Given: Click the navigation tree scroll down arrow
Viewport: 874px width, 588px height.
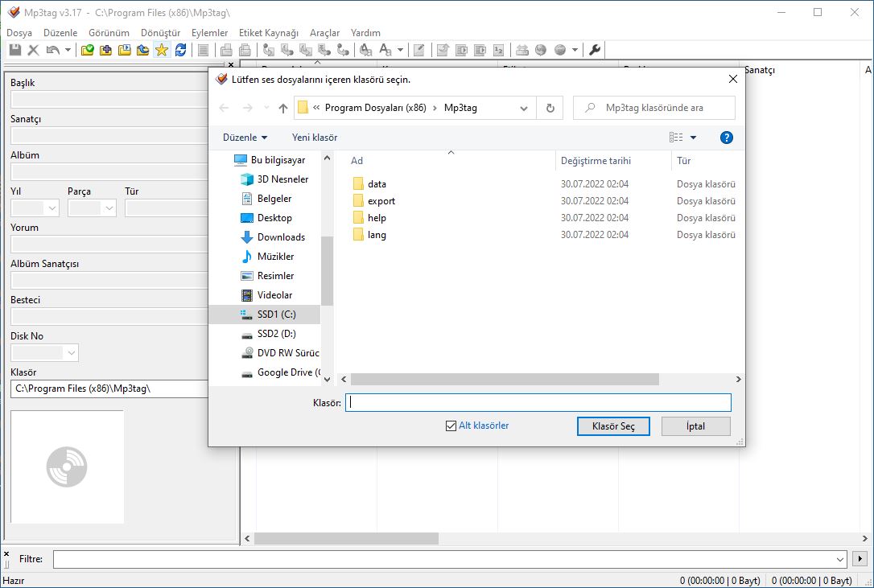Looking at the screenshot, I should (328, 380).
